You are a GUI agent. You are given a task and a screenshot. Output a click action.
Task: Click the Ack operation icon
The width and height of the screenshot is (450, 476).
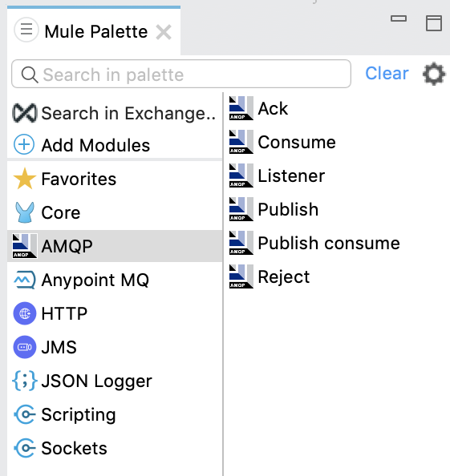[x=241, y=108]
